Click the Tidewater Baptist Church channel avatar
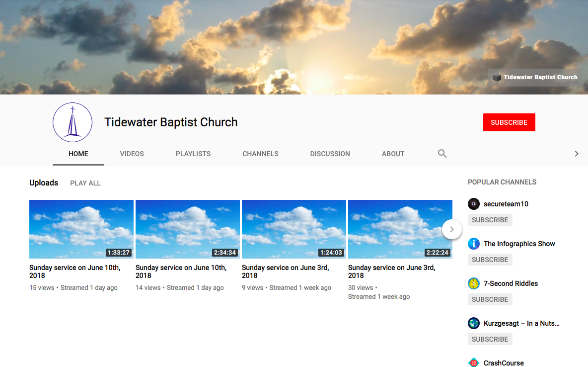The image size is (588, 367). 73,122
